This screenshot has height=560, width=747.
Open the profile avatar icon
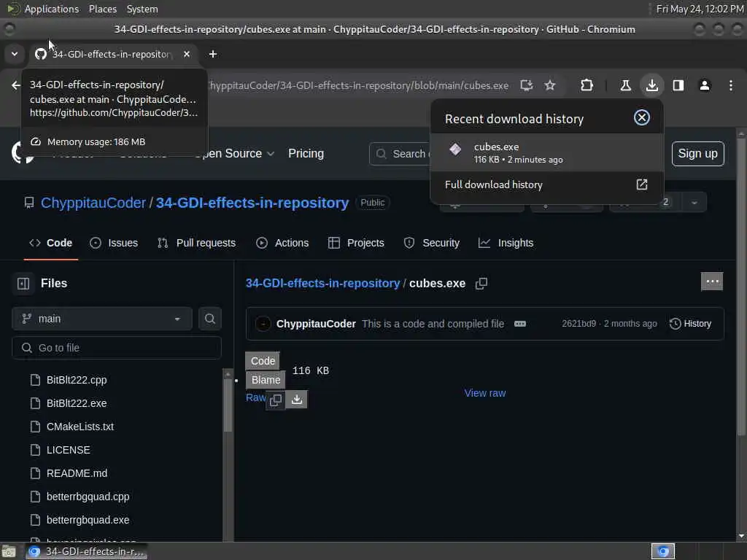coord(705,86)
